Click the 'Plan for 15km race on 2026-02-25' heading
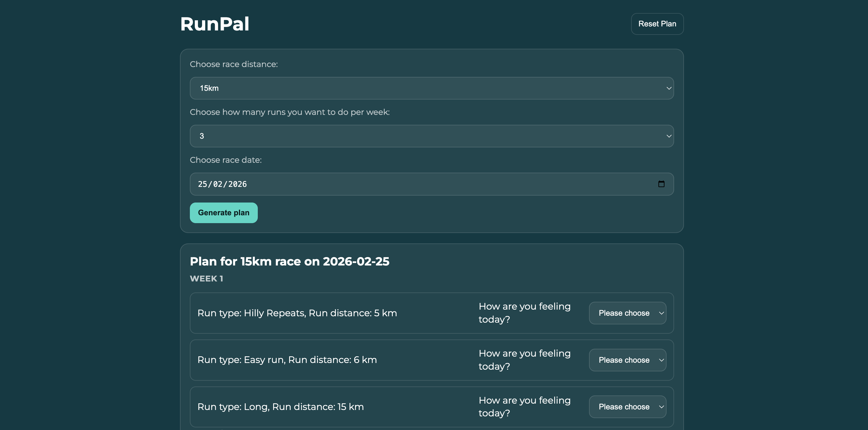 click(289, 261)
